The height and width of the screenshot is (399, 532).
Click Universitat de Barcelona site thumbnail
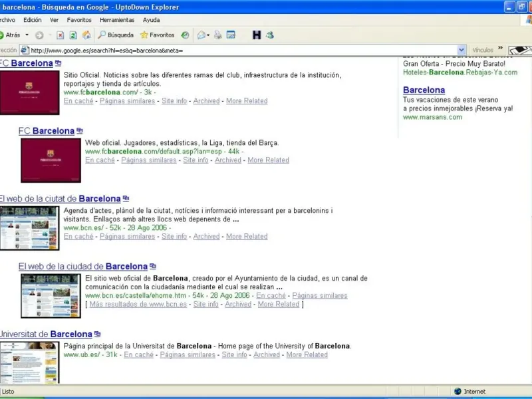point(29,363)
